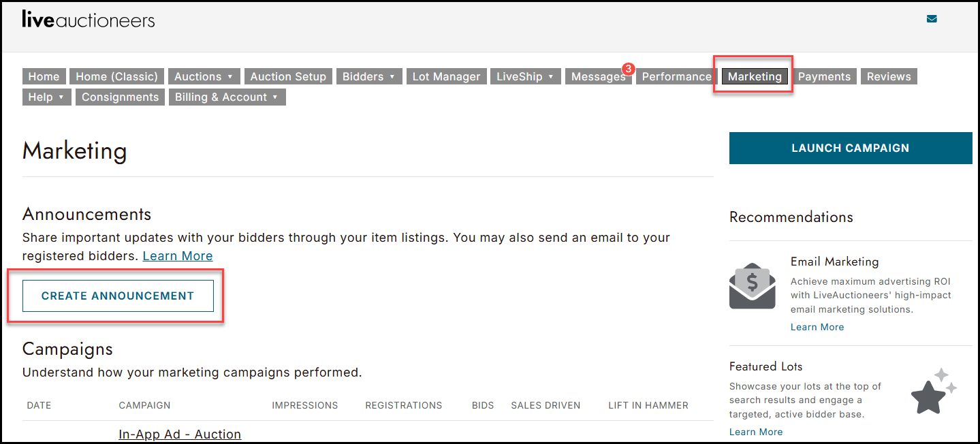This screenshot has width=980, height=444.
Task: Open the Messages menu item
Action: coord(598,76)
